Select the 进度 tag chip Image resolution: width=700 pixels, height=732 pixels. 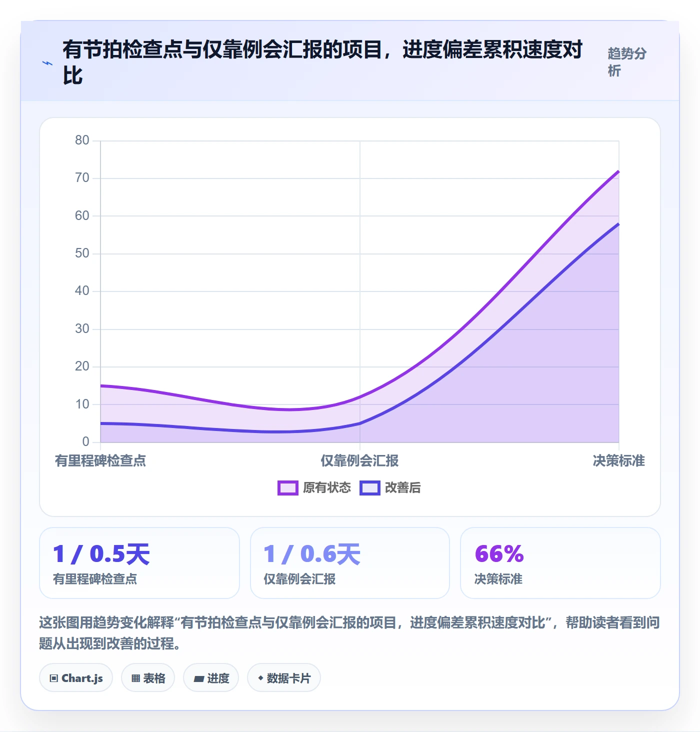(211, 678)
